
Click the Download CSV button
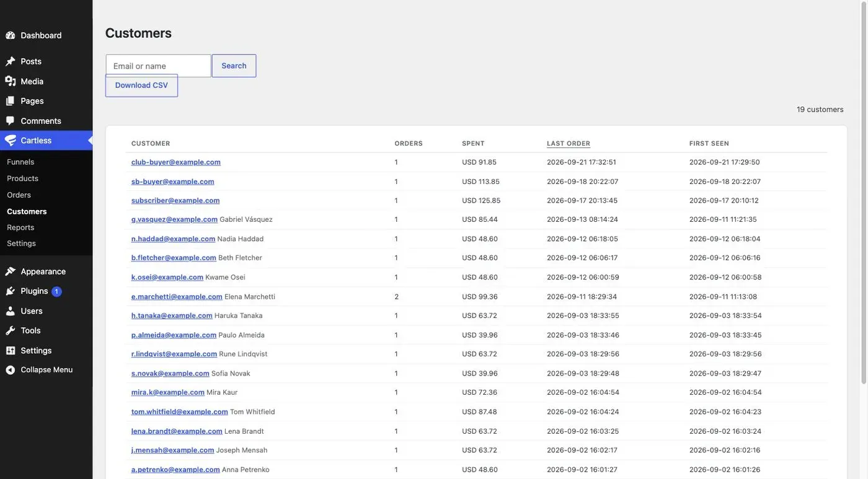pyautogui.click(x=141, y=86)
